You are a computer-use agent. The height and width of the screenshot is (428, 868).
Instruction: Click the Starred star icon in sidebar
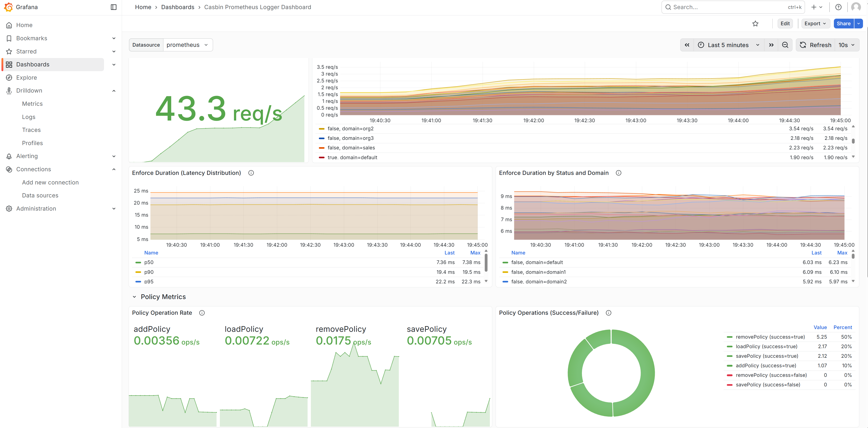pos(9,52)
